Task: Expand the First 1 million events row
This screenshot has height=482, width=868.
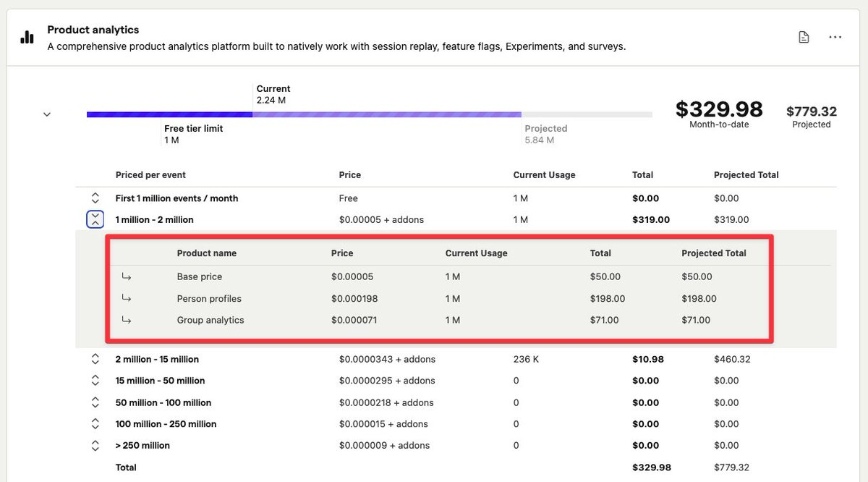Action: [x=95, y=198]
